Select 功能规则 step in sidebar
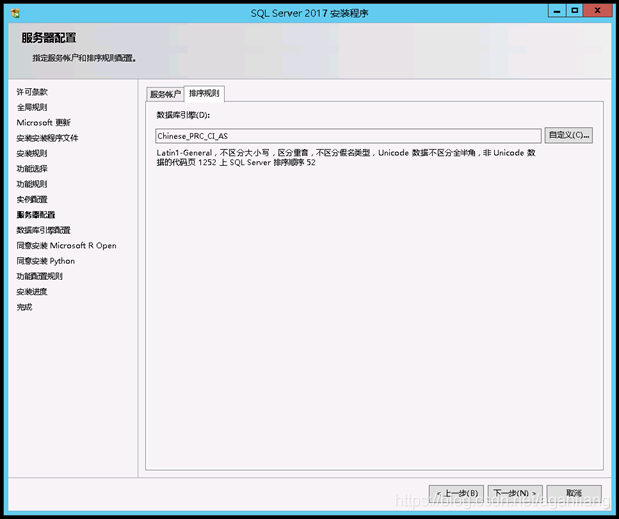 [32, 184]
